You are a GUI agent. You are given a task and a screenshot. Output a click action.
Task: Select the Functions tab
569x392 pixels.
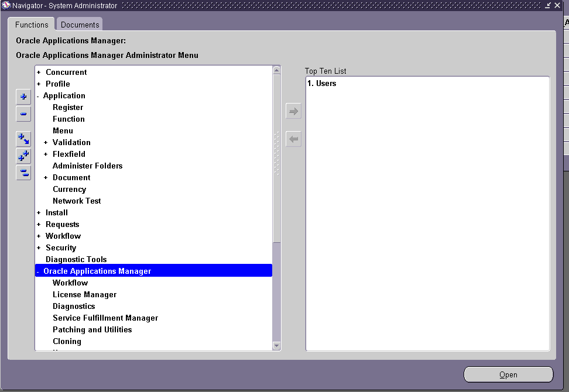[x=32, y=25]
